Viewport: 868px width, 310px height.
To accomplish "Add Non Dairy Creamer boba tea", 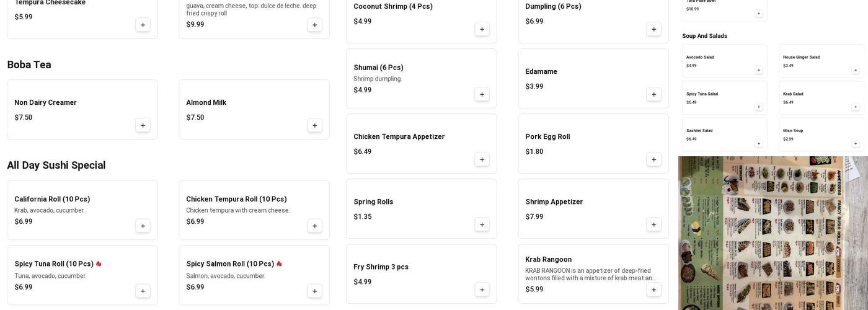I will click(143, 125).
